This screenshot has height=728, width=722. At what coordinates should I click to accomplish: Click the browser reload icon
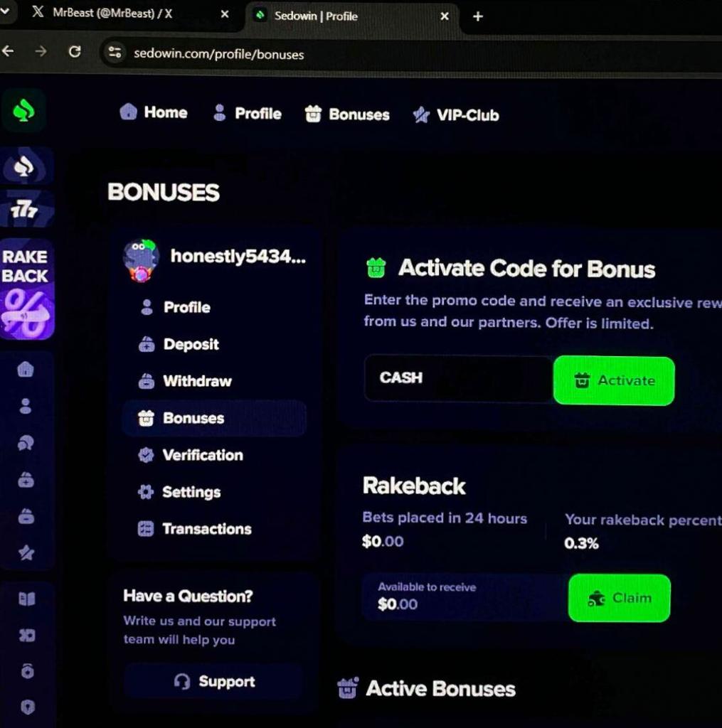point(75,51)
